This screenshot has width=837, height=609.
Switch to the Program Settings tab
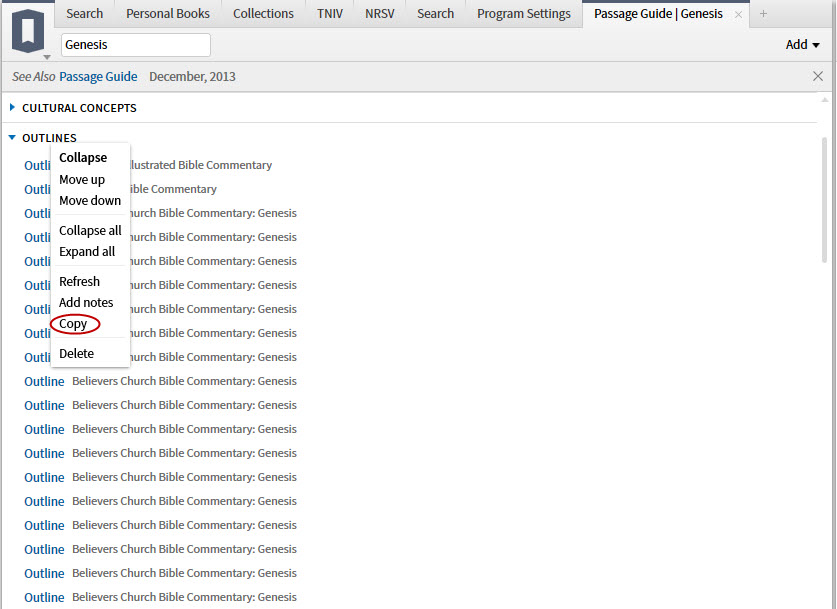[x=524, y=14]
